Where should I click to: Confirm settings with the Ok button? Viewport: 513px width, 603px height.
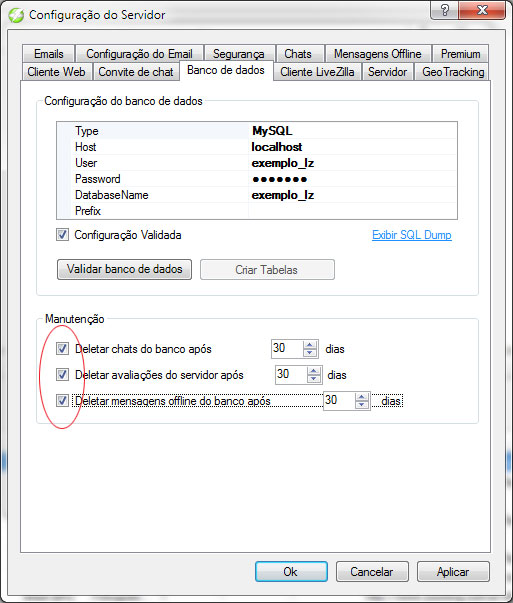point(291,572)
